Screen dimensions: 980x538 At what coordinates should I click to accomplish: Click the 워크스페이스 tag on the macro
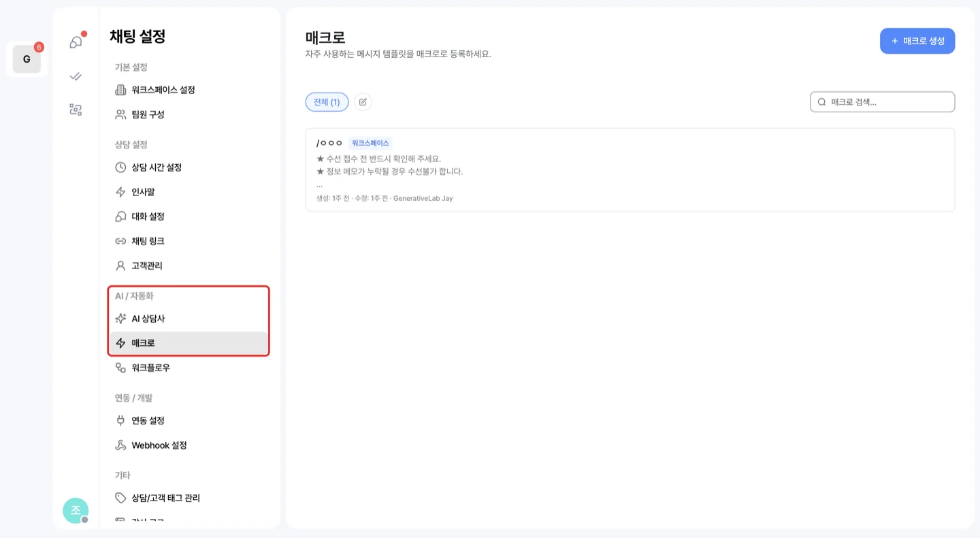point(371,143)
